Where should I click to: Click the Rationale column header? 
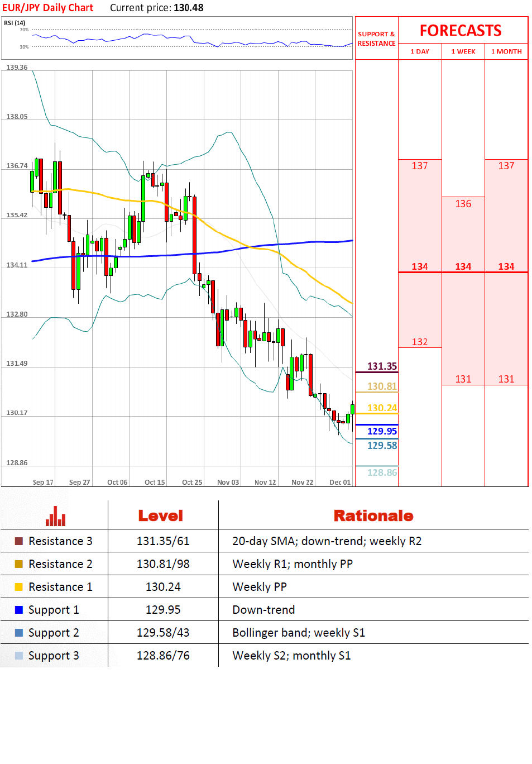(373, 515)
